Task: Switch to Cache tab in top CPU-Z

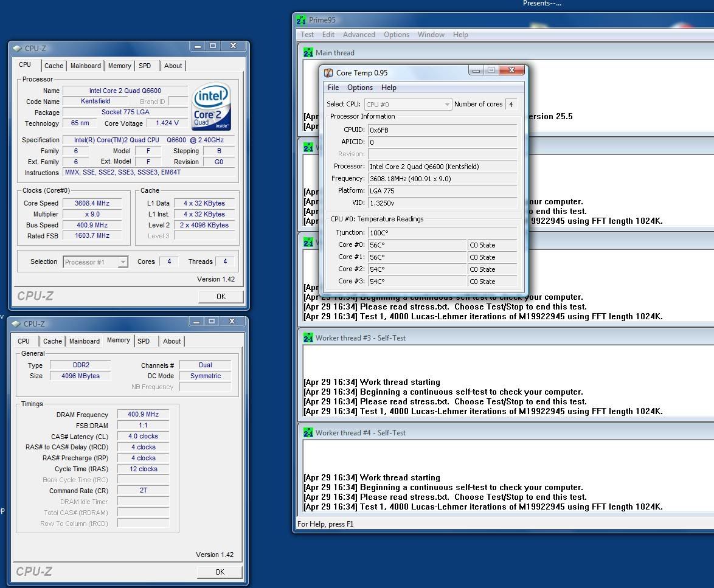Action: (x=54, y=66)
